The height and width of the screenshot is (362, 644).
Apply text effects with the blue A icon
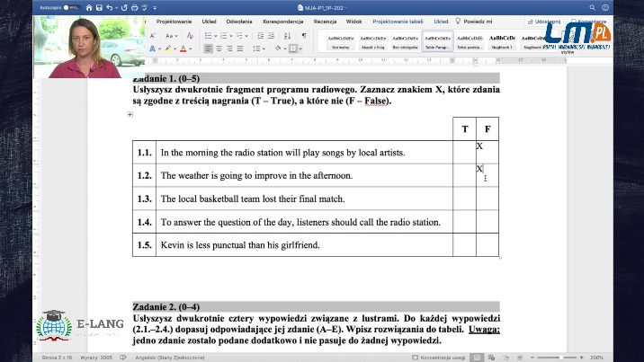[152, 49]
